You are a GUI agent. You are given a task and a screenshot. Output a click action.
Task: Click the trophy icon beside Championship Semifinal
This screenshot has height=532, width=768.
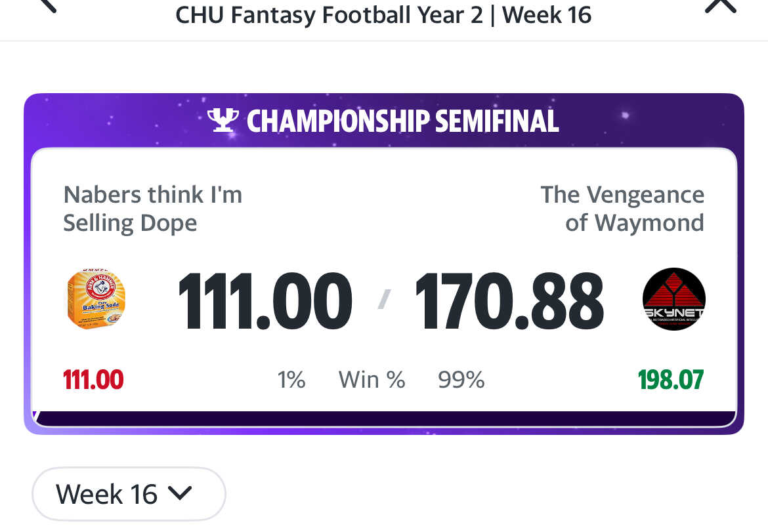[223, 121]
